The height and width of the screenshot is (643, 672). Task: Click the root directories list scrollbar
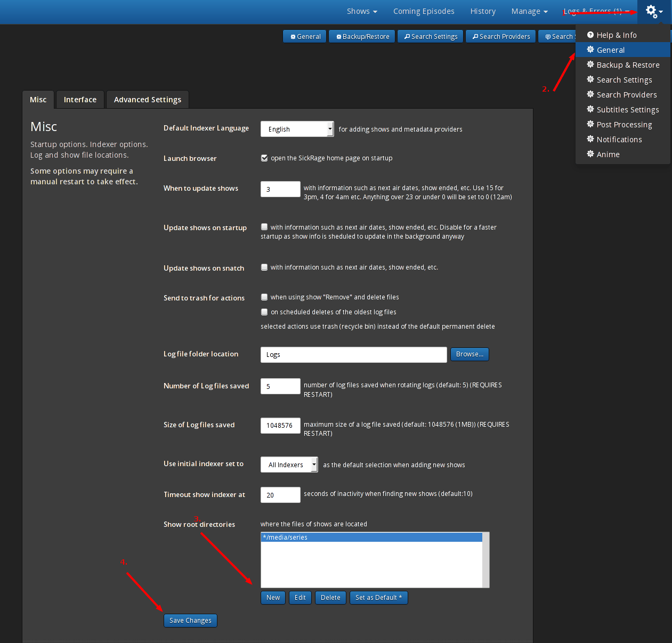(x=485, y=560)
